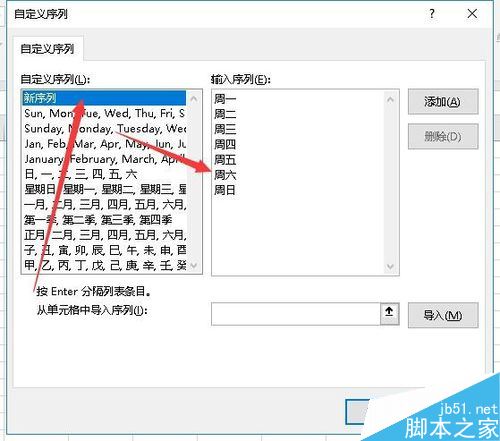
Task: Pick the January, February, March entry
Action: click(x=104, y=159)
